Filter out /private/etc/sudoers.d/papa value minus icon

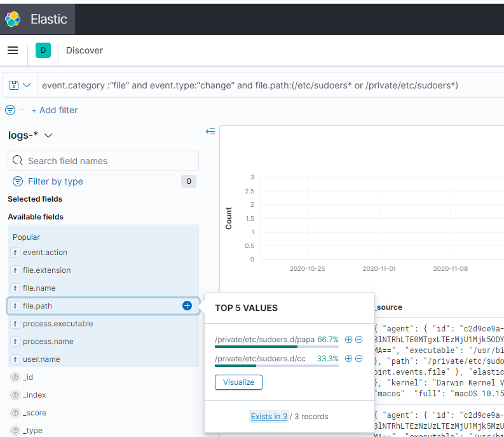point(358,339)
